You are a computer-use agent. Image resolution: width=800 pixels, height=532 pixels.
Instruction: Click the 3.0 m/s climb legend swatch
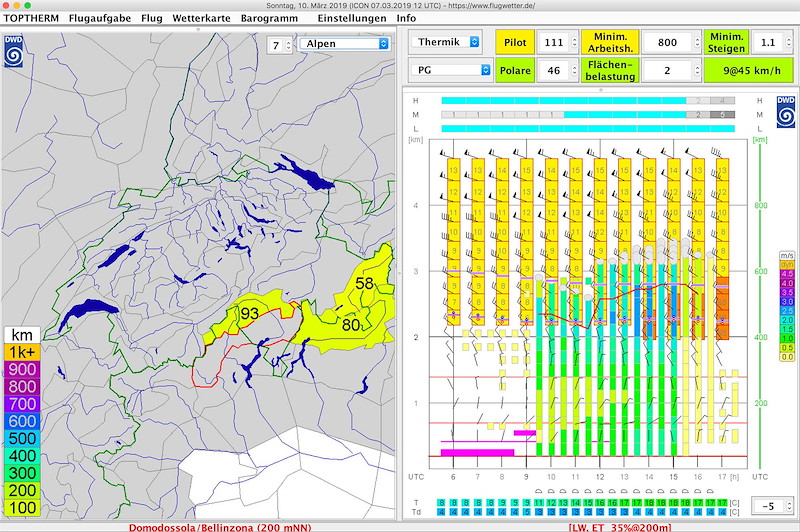tap(787, 301)
